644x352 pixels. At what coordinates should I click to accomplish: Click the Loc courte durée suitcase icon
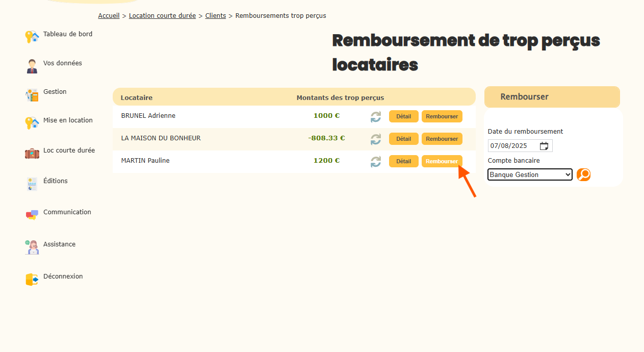[32, 153]
